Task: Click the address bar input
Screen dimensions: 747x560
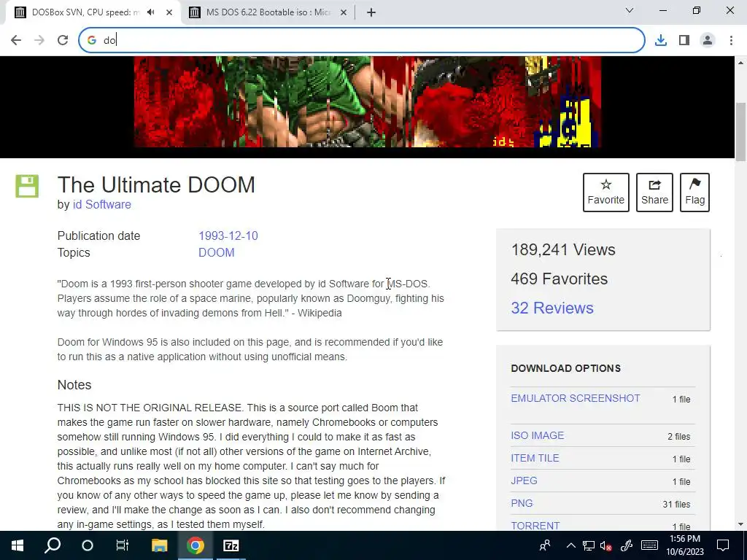Action: tap(362, 40)
